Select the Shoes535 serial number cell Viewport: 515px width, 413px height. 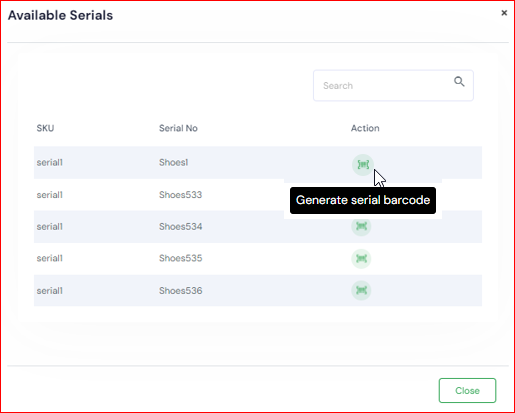point(181,258)
